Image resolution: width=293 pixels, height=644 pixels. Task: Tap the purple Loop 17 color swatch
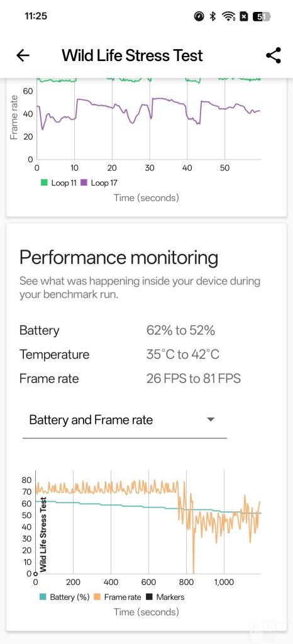(x=83, y=183)
